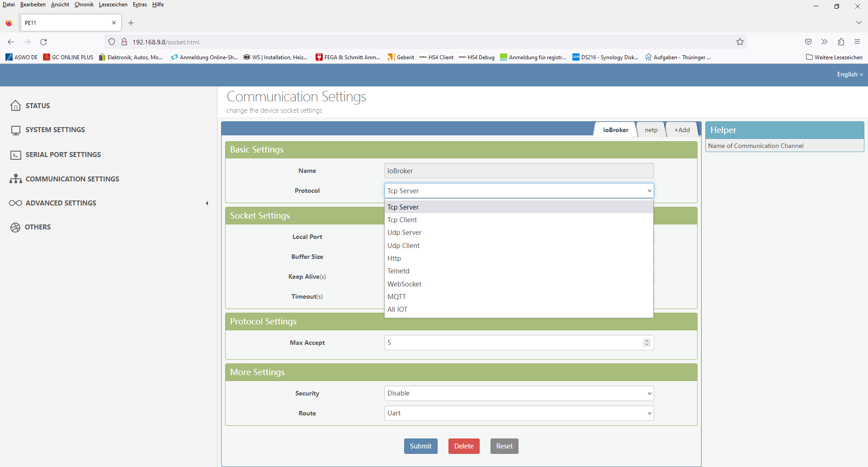Image resolution: width=868 pixels, height=467 pixels.
Task: Click the Others globe icon
Action: (15, 227)
